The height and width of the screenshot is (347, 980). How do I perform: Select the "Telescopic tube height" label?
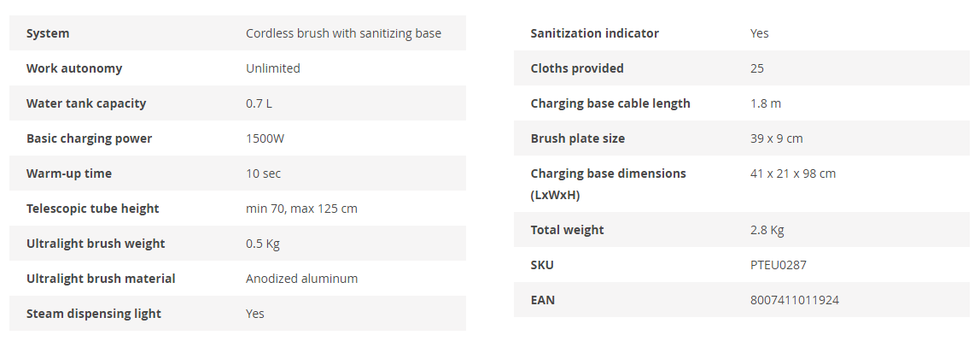pos(92,209)
